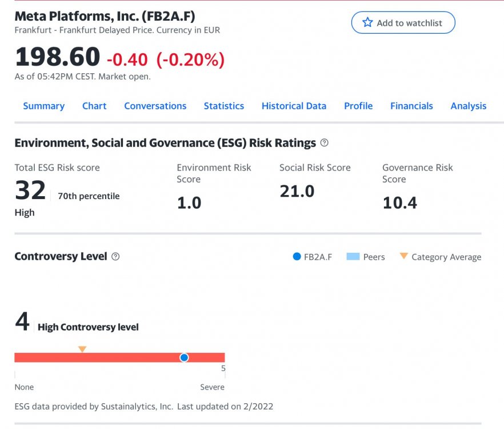The image size is (504, 429).
Task: Click the light blue Peers legend swatch
Action: pyautogui.click(x=353, y=257)
